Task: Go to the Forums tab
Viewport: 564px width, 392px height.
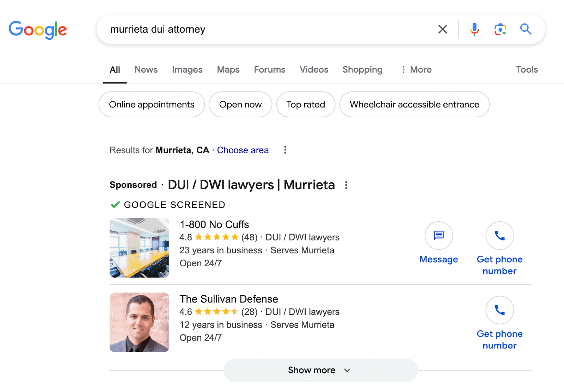Action: pos(270,69)
